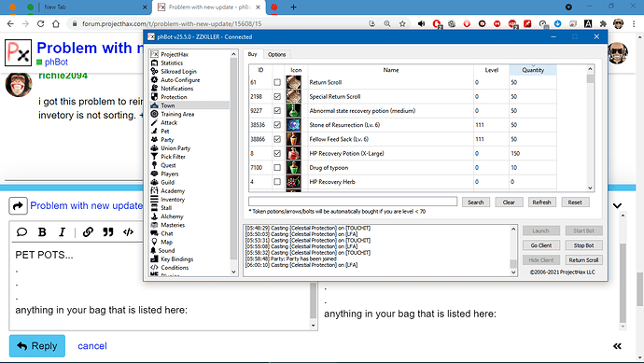The width and height of the screenshot is (644, 363).
Task: Switch to the Options tab
Action: point(277,55)
